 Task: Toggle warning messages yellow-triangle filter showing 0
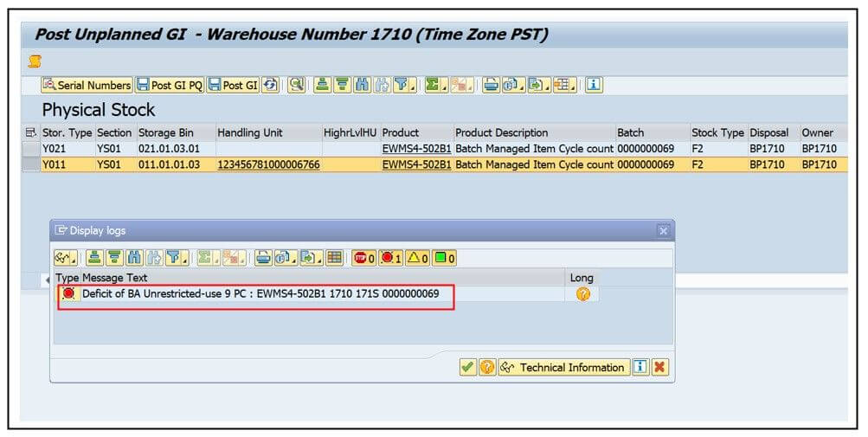tap(418, 258)
